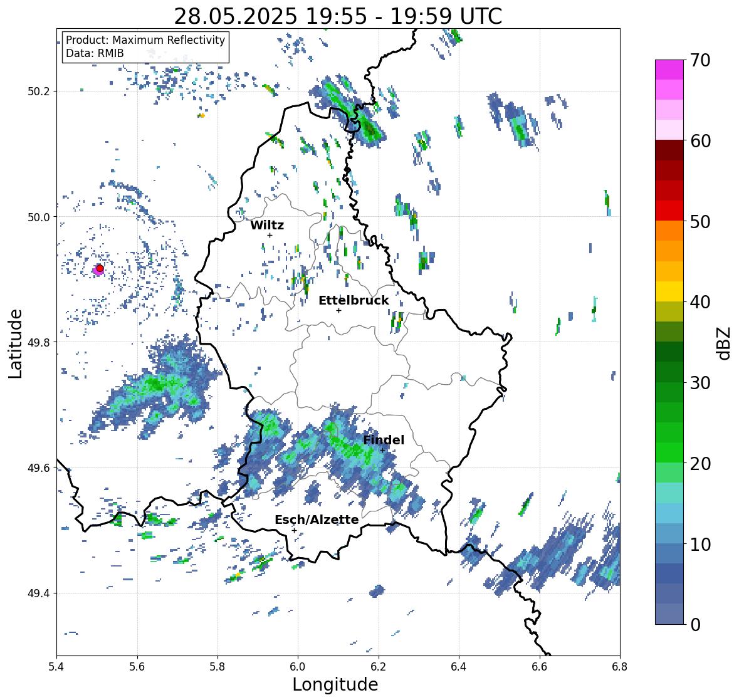Click the Esch/Alzette station label
This screenshot has height=700, width=739.
(x=317, y=520)
